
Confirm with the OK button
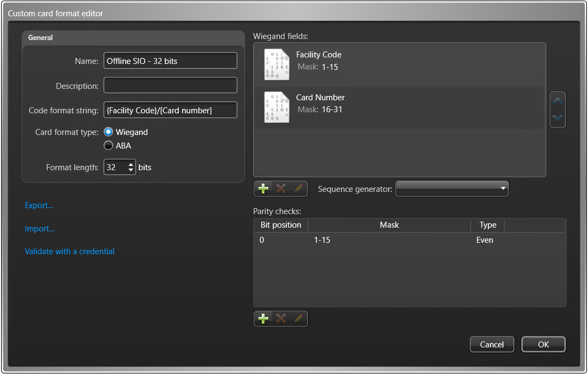(544, 344)
